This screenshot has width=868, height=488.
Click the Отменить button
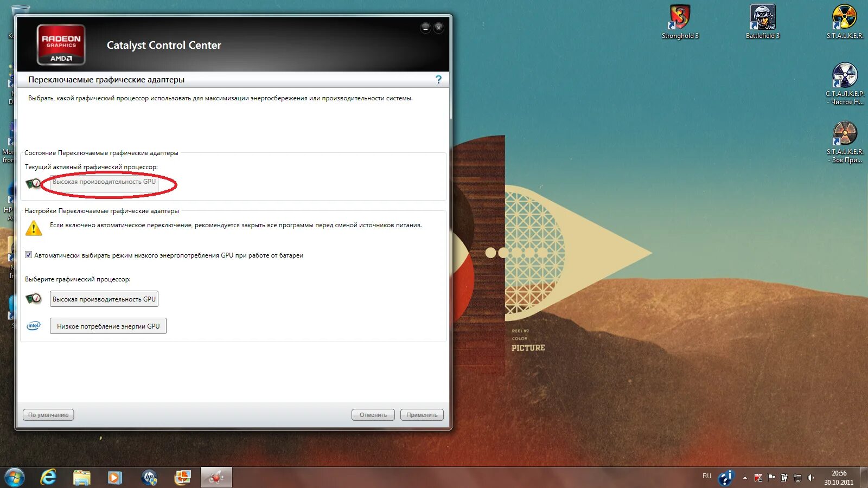373,415
